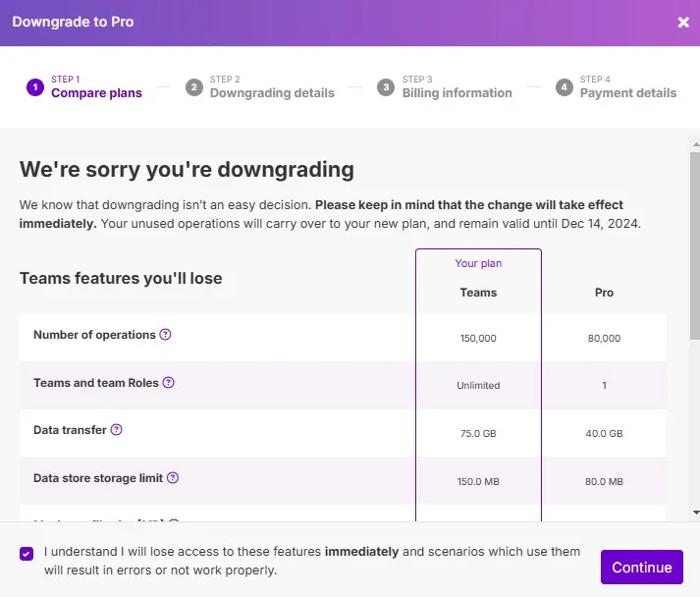
Task: Click the 'Teams and team Roles' label
Action: tap(96, 383)
